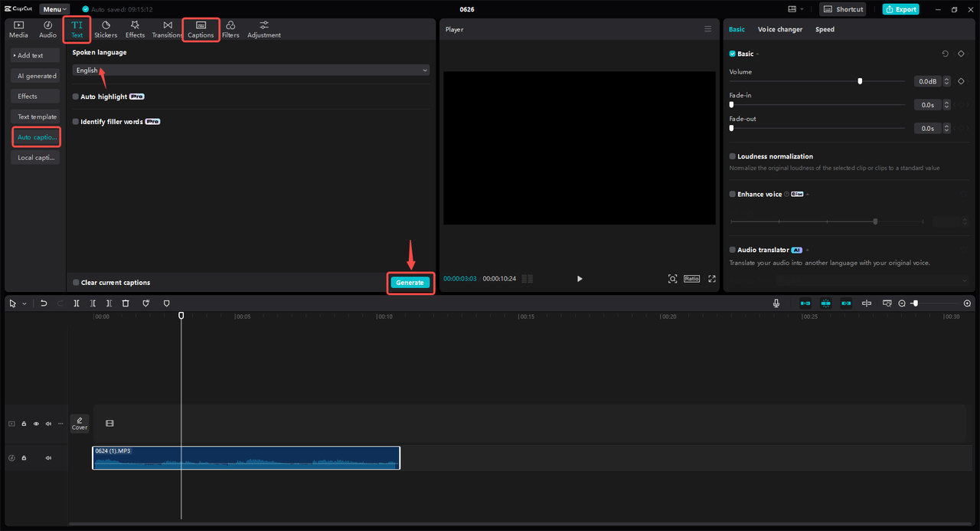
Task: Click the microphone record voiceover icon
Action: click(776, 303)
